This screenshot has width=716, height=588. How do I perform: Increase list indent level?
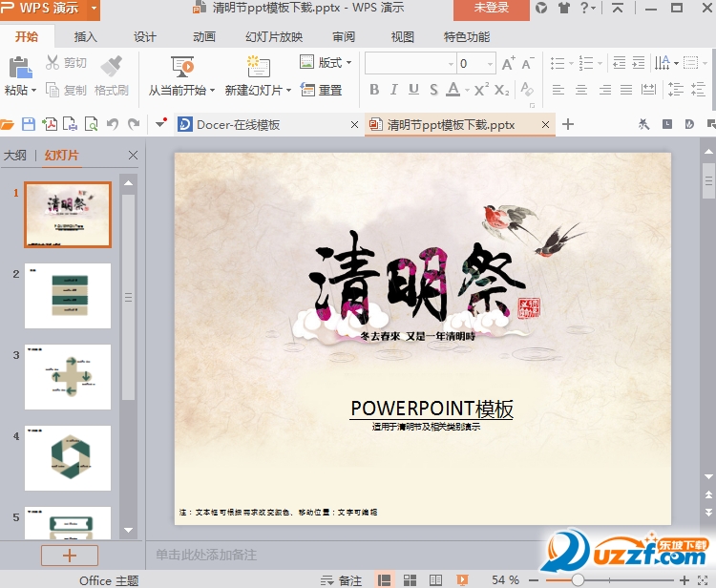click(638, 63)
